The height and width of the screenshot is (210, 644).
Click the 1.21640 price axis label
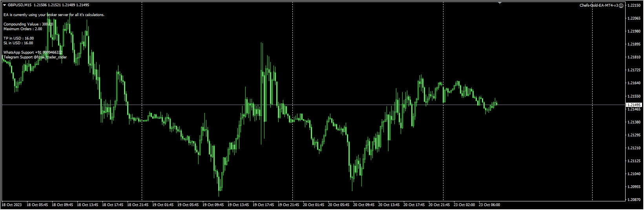click(634, 83)
